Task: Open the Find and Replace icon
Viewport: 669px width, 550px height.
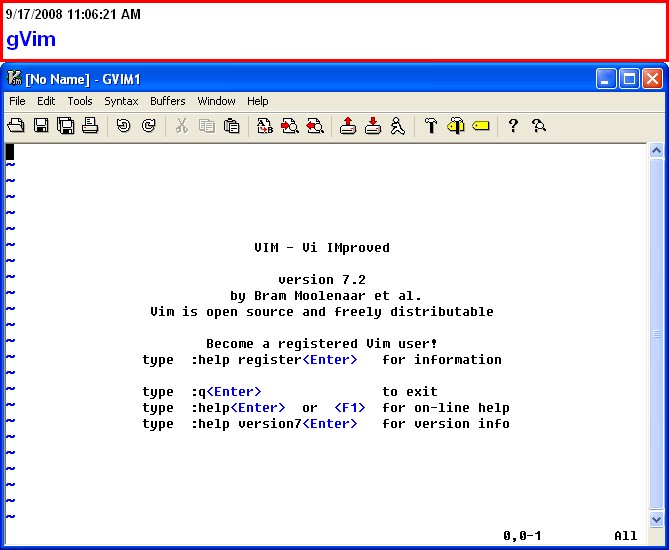Action: click(x=265, y=126)
